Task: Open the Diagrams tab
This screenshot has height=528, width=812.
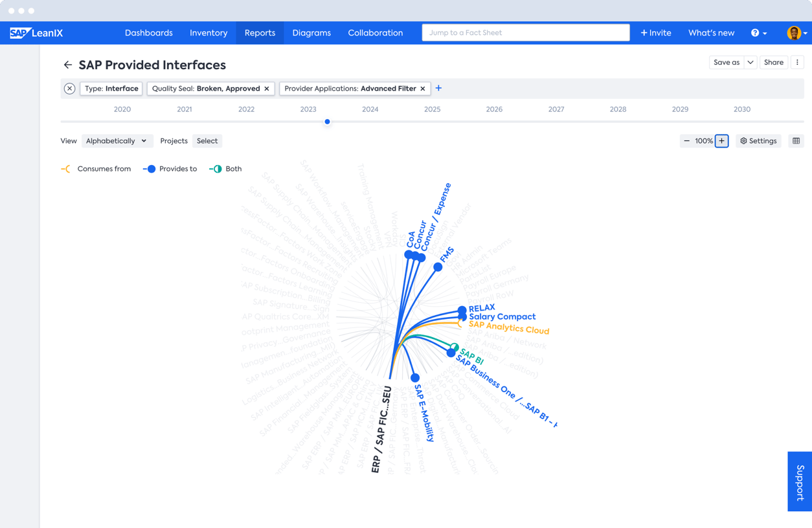Action: tap(311, 33)
